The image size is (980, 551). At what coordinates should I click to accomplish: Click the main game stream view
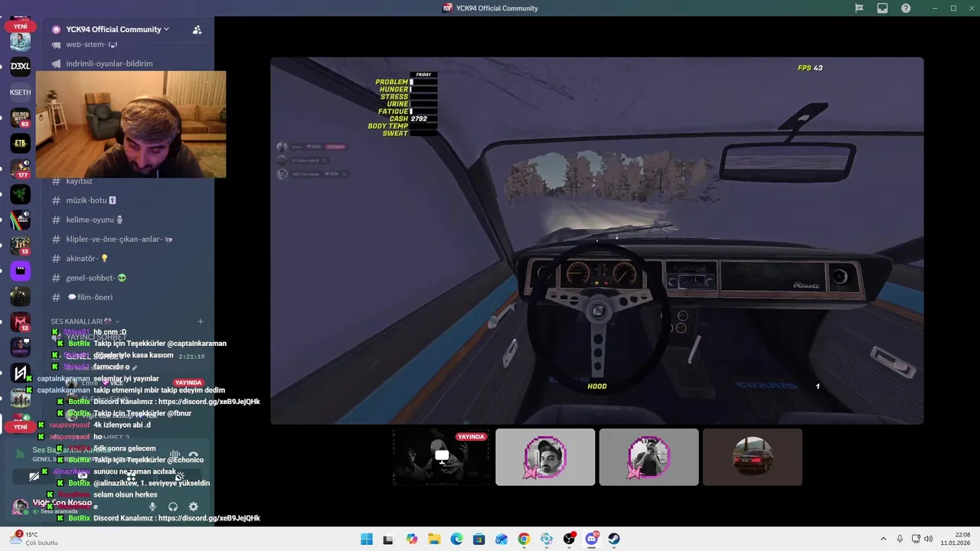[x=597, y=240]
